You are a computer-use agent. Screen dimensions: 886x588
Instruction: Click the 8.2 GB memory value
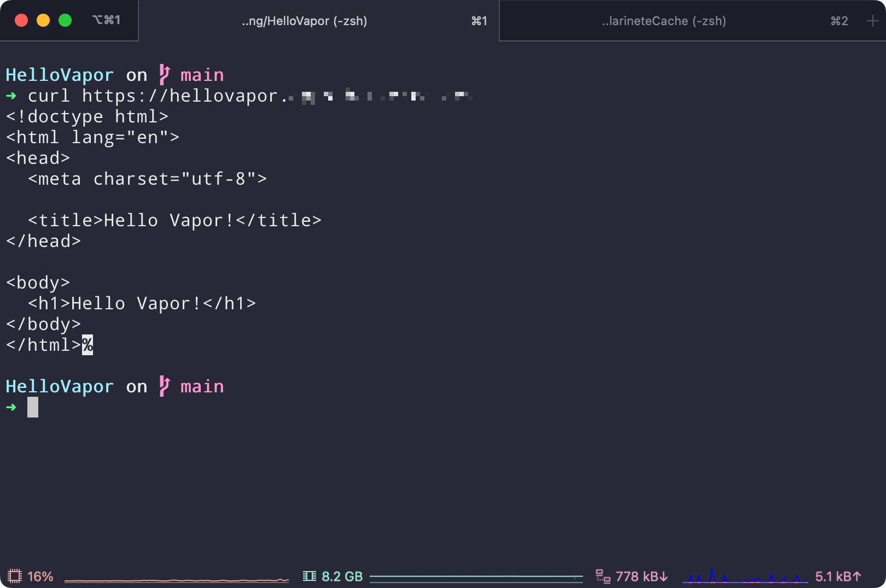(342, 577)
